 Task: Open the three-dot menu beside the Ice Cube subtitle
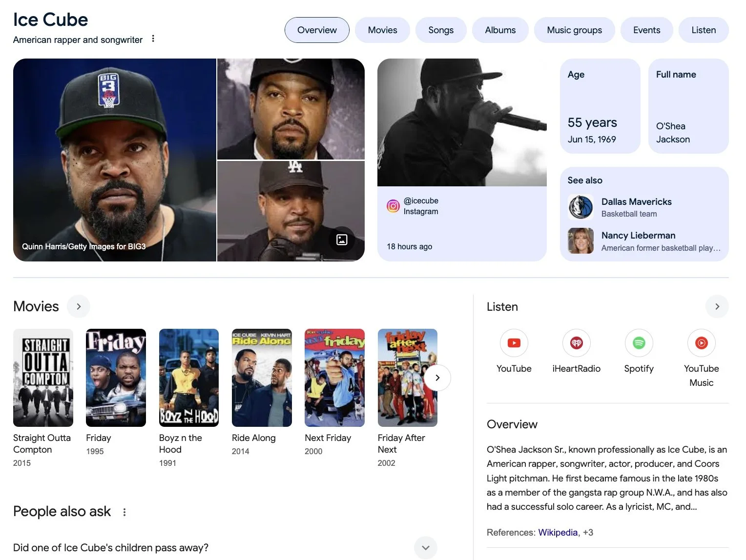click(x=153, y=39)
